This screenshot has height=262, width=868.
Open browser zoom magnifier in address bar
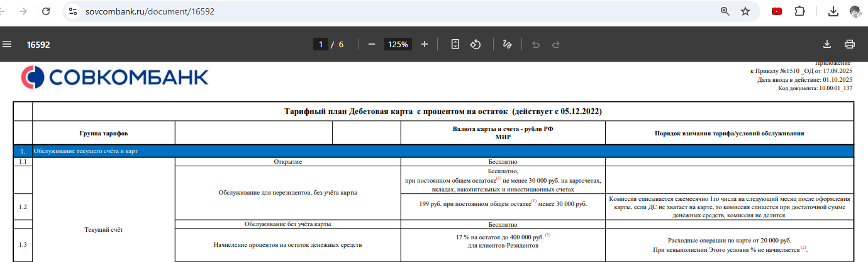click(x=725, y=11)
